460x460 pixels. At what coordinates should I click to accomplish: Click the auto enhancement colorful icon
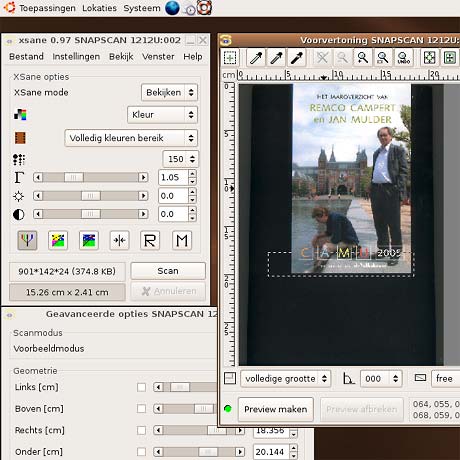58,240
